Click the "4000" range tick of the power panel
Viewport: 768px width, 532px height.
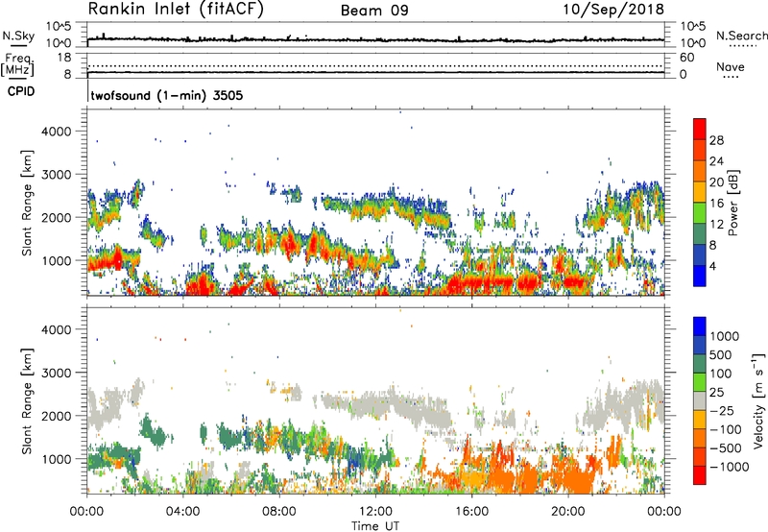click(57, 132)
